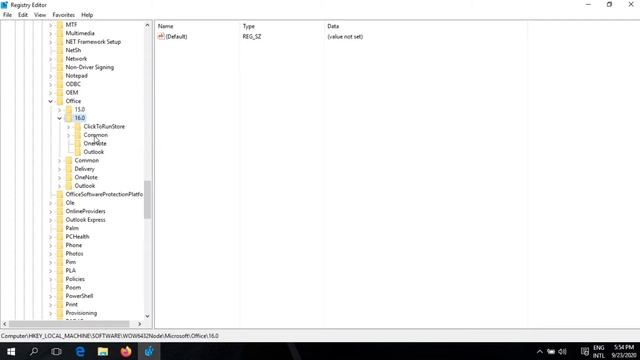Launch Microsoft Edge from taskbar
Screen dimensions: 640x360
pos(80,351)
